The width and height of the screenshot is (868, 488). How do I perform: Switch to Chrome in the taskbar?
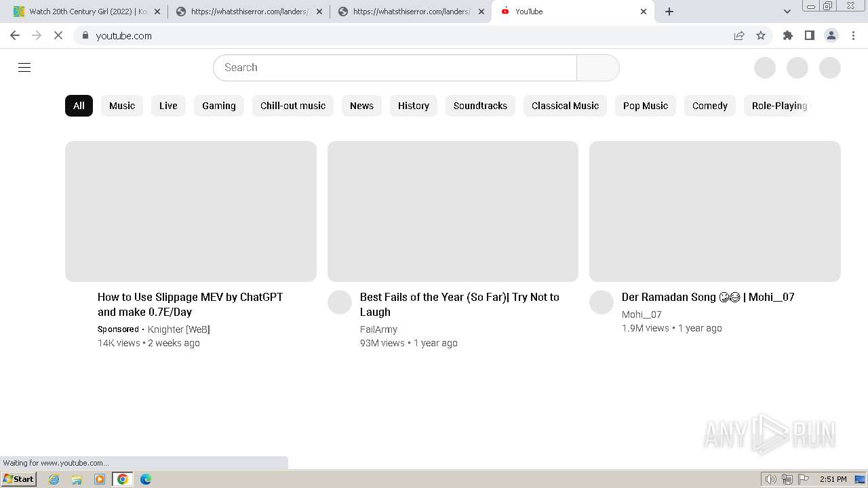[123, 479]
